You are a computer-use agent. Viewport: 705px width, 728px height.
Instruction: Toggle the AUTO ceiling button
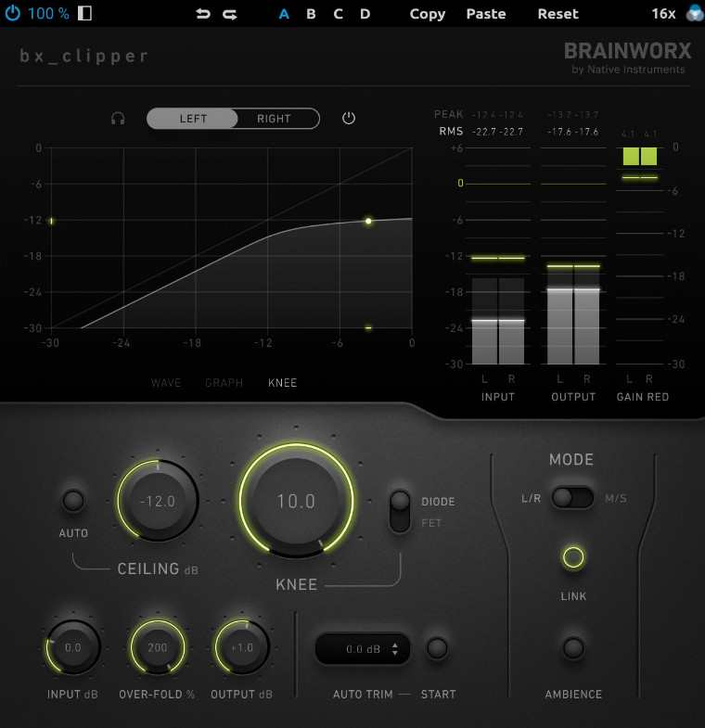click(73, 501)
